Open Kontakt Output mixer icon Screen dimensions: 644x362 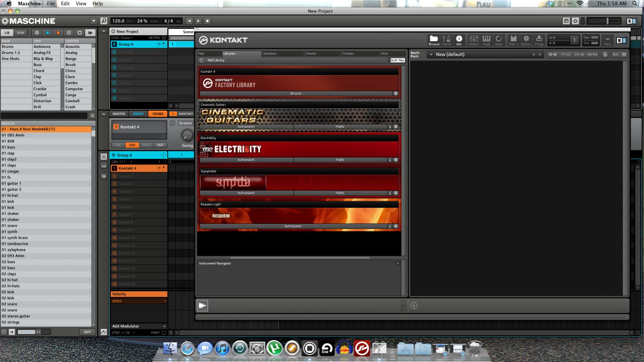(x=474, y=40)
